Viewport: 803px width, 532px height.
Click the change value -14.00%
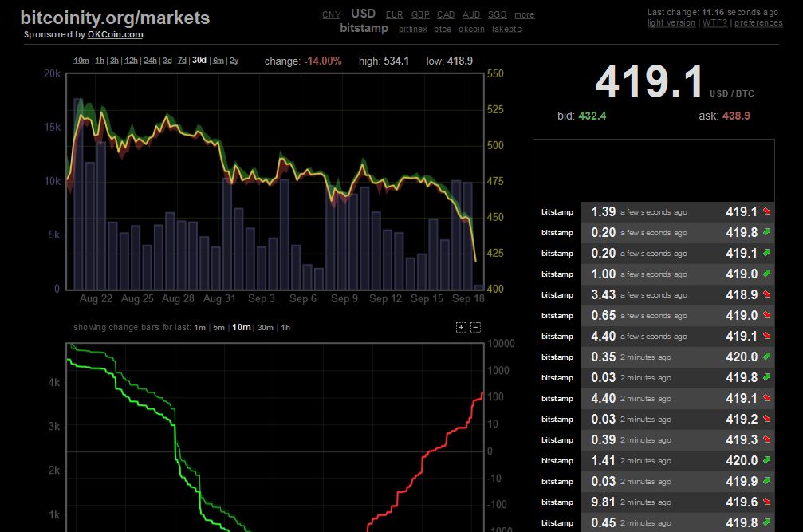(323, 61)
